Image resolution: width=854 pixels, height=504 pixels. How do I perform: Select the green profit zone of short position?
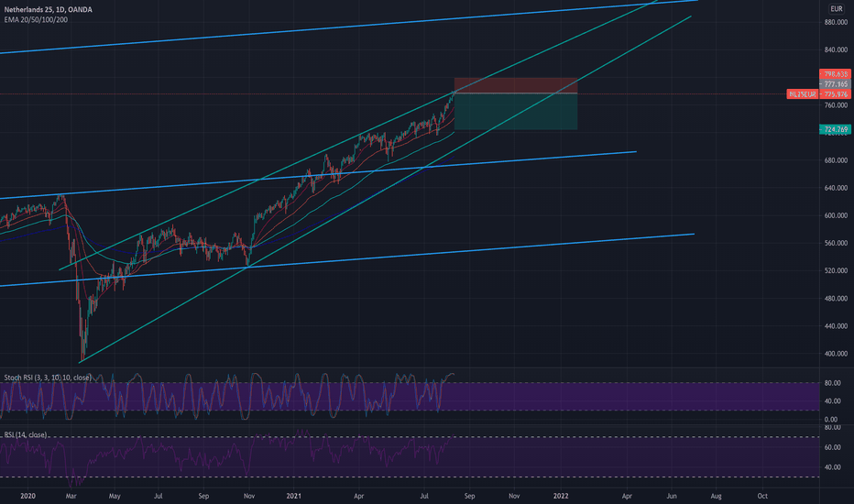[516, 112]
